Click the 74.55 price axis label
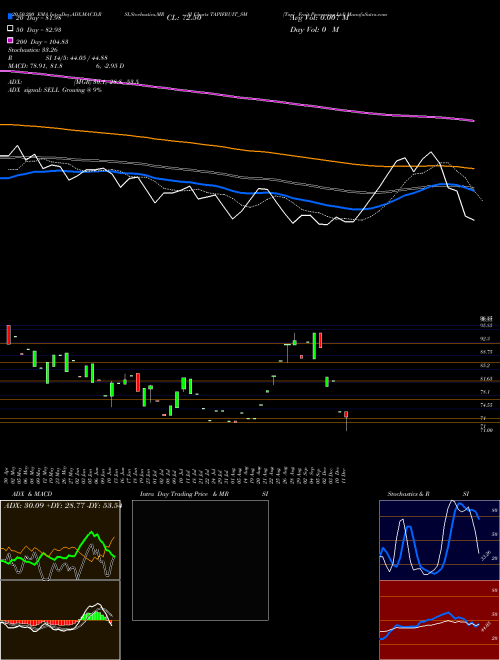 coord(486,405)
